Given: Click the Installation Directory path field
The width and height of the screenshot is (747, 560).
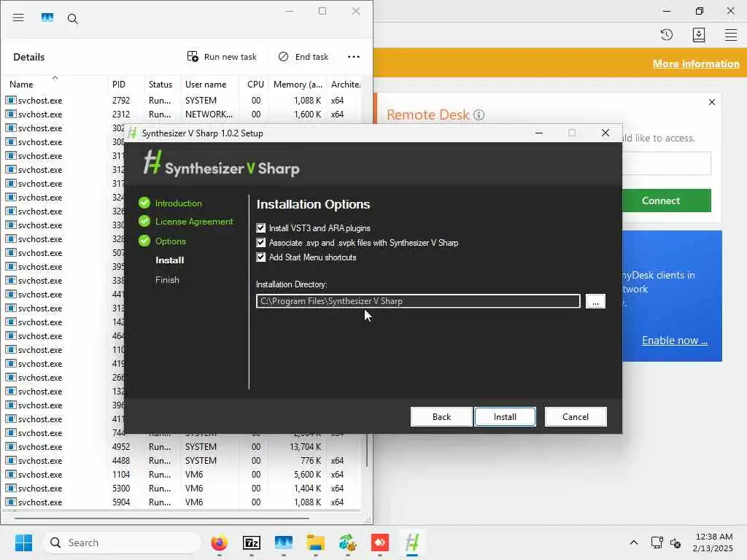Looking at the screenshot, I should point(418,301).
